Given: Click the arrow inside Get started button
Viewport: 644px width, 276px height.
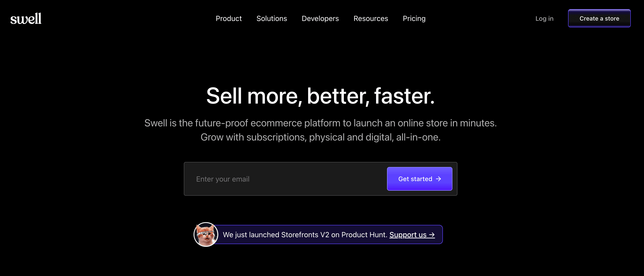Looking at the screenshot, I should [x=439, y=179].
